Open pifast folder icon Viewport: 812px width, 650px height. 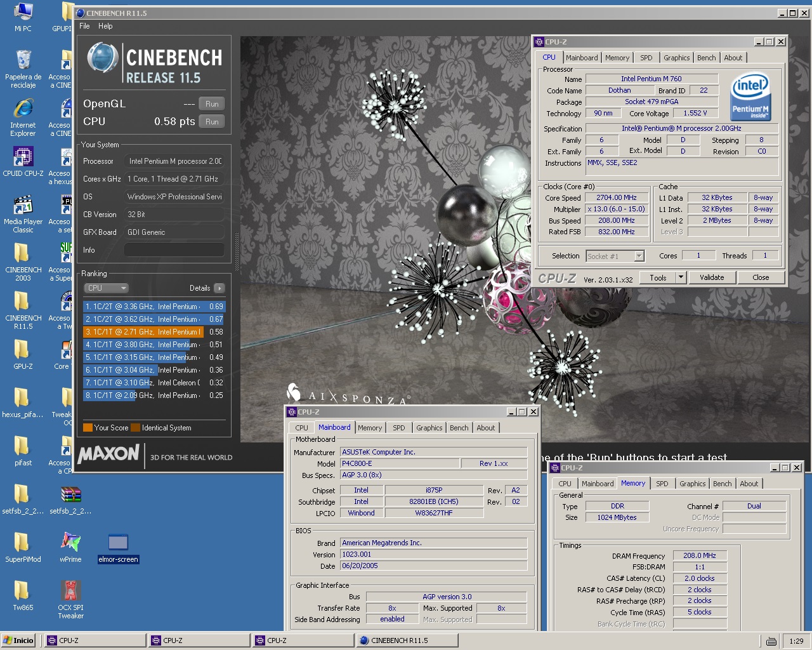tap(23, 451)
